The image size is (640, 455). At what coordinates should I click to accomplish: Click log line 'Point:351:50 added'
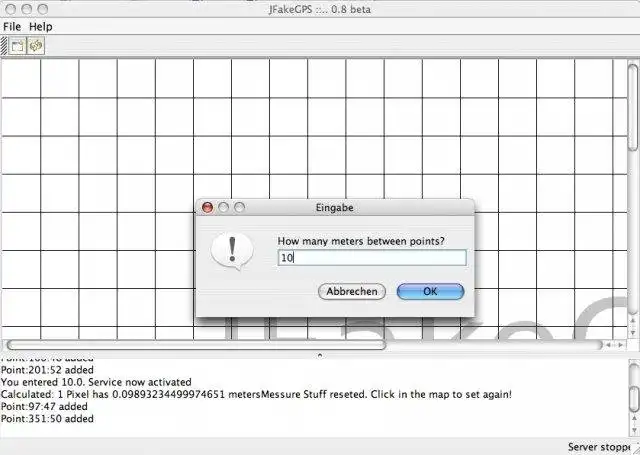47,419
